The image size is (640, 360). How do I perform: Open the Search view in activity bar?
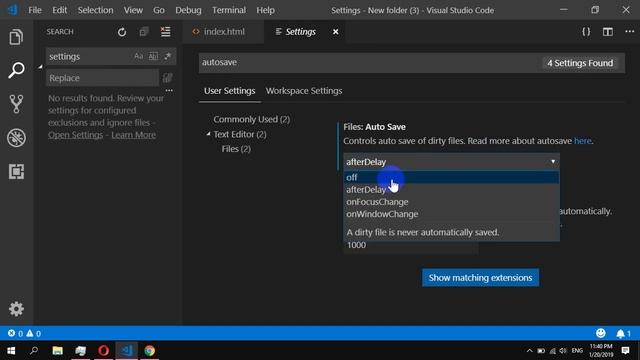(16, 70)
